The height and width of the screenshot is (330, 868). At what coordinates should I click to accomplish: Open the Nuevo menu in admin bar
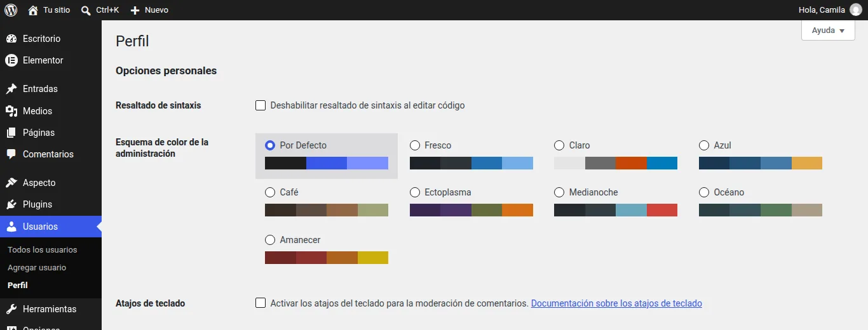pyautogui.click(x=149, y=10)
